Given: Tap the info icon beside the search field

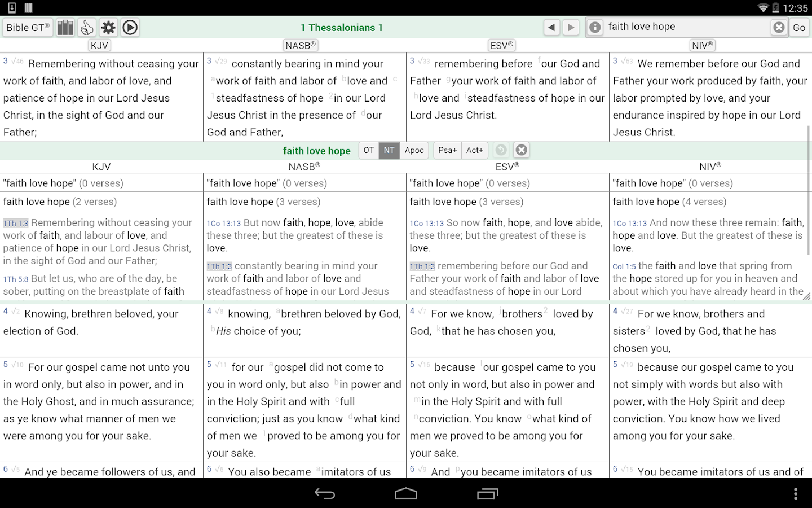Looking at the screenshot, I should coord(594,27).
